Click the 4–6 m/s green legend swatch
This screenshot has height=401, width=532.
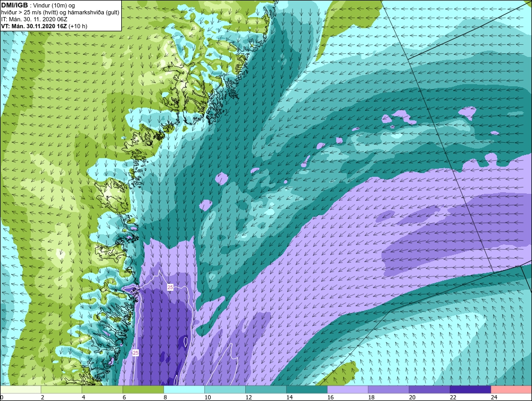[102, 389]
